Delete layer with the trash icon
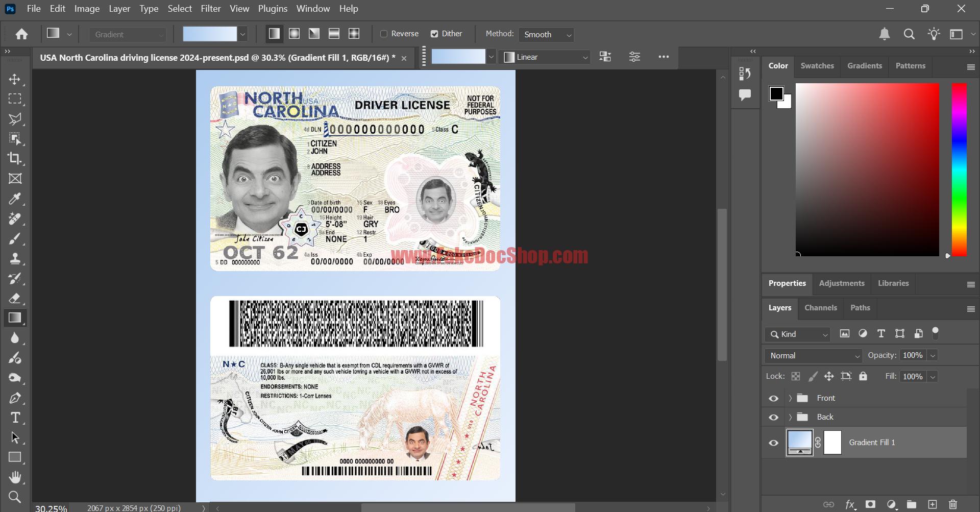 click(952, 504)
